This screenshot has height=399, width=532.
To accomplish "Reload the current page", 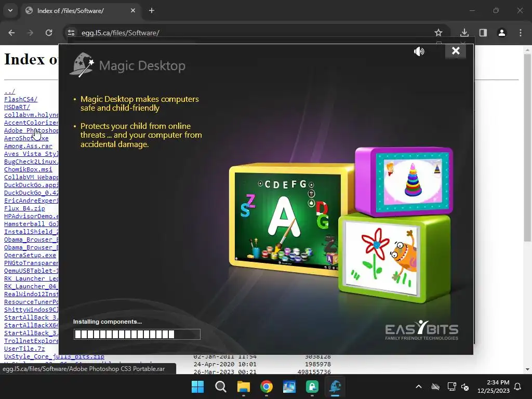I will click(49, 33).
